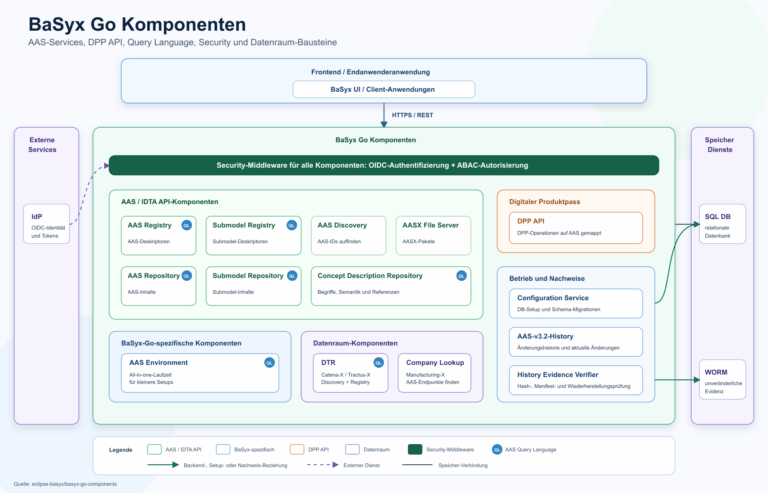The width and height of the screenshot is (768, 493).
Task: Click the 'Digitaler Produktpass' heading
Action: pos(544,202)
